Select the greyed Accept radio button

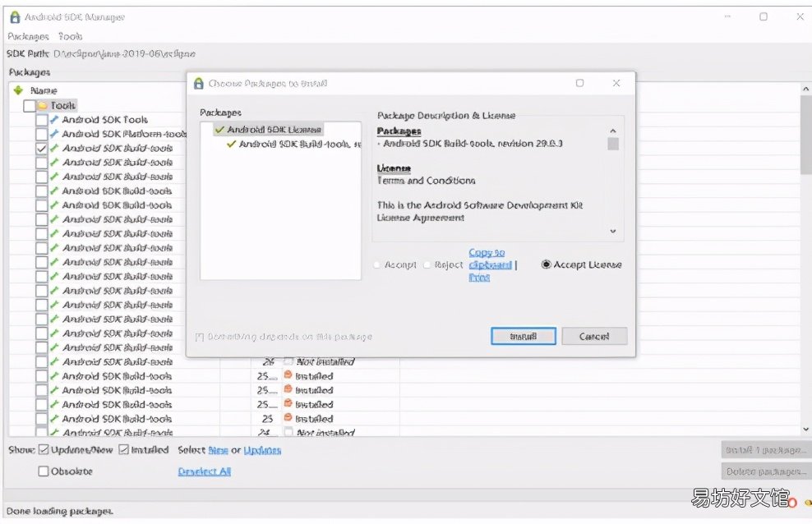pyautogui.click(x=376, y=264)
